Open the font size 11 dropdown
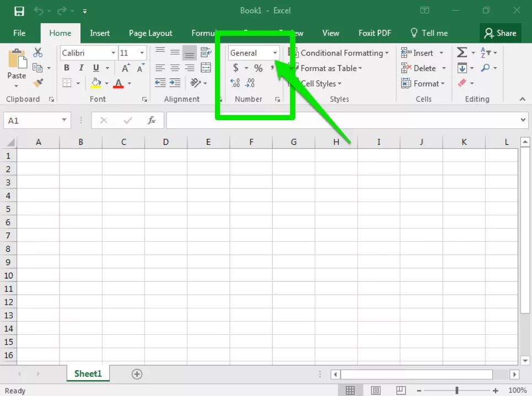The height and width of the screenshot is (396, 532). pos(142,53)
